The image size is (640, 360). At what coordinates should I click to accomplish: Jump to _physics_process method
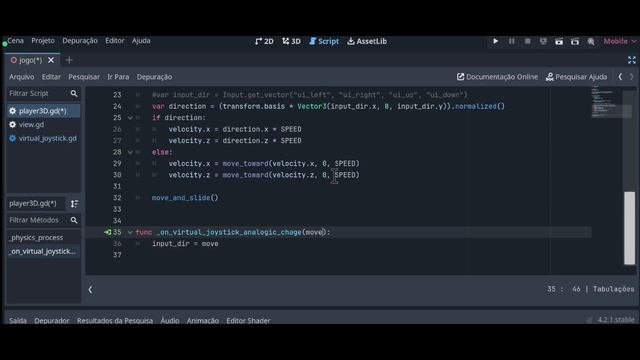(x=43, y=237)
